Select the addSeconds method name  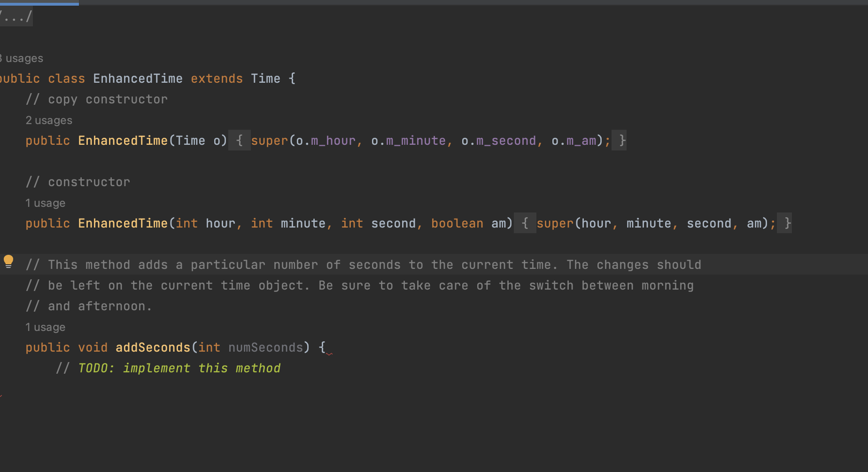coord(152,347)
